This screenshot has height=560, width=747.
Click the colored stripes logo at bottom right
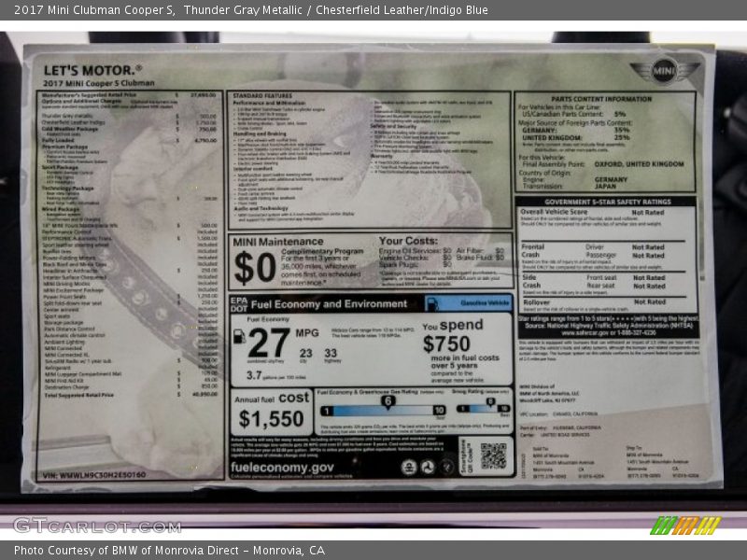pyautogui.click(x=685, y=525)
